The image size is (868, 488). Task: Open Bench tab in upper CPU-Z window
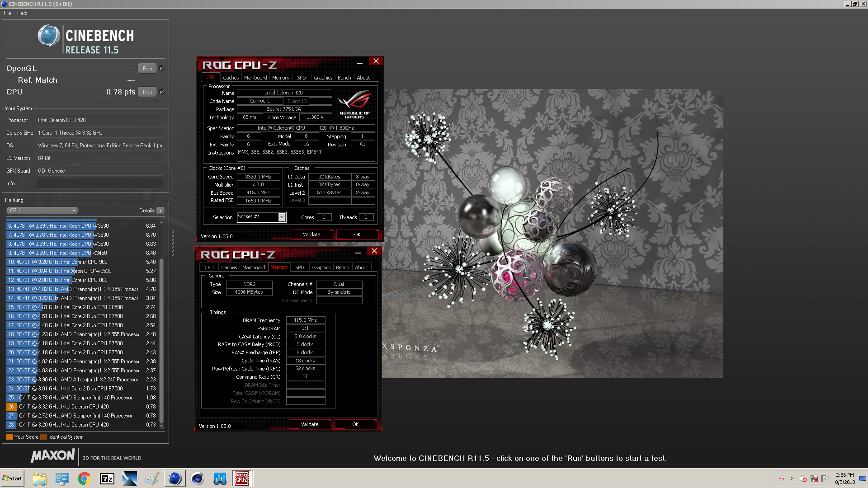point(344,78)
